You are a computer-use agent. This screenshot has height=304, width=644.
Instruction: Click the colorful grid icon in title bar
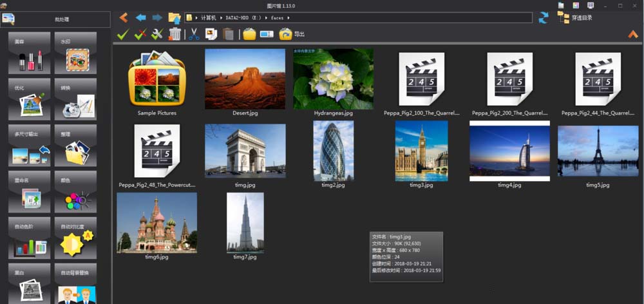(576, 5)
